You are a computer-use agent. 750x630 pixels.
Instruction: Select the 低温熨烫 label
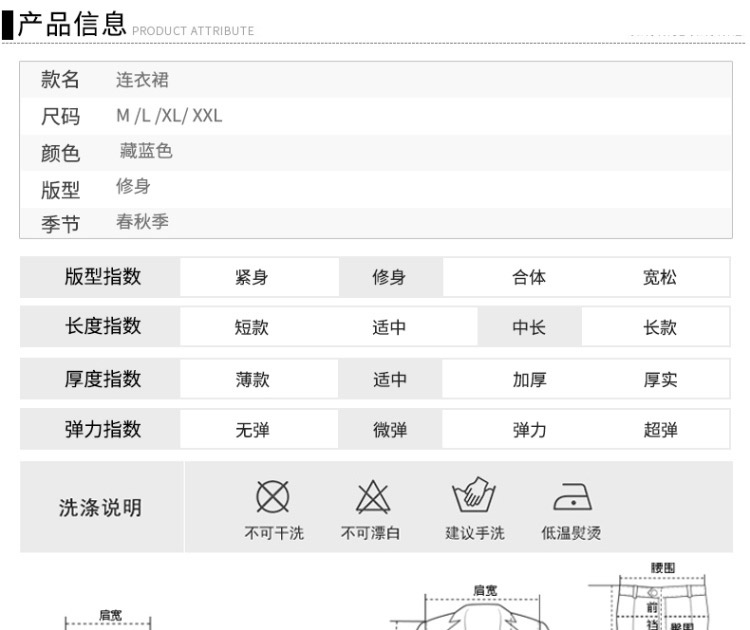click(571, 533)
